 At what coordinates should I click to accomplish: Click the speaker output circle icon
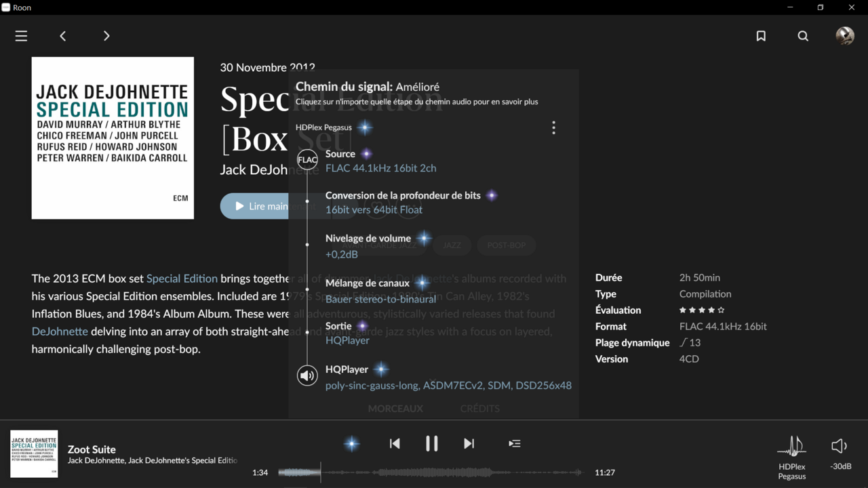(x=307, y=375)
